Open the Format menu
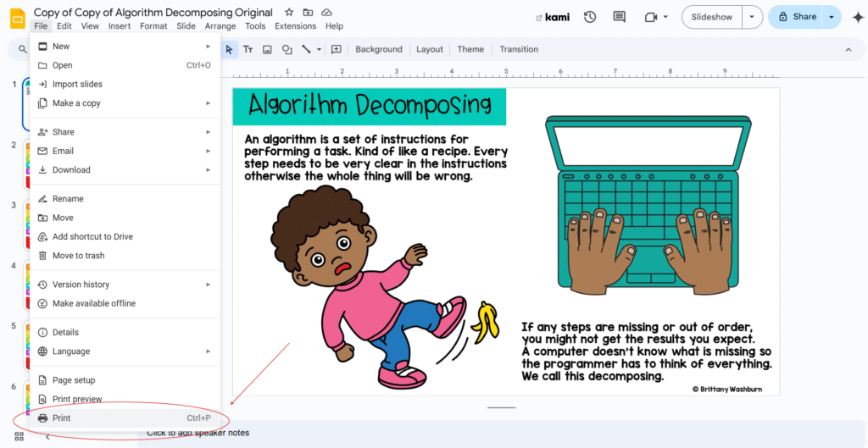The width and height of the screenshot is (868, 448). pos(153,26)
